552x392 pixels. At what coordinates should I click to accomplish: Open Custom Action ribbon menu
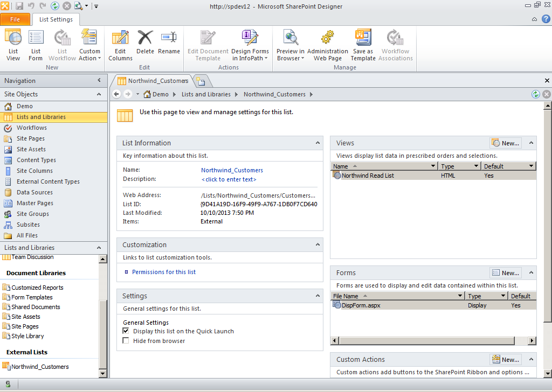pos(89,45)
